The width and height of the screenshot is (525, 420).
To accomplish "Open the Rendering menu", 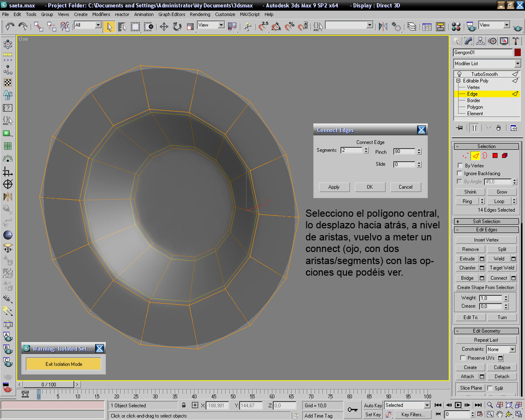I will tap(200, 14).
